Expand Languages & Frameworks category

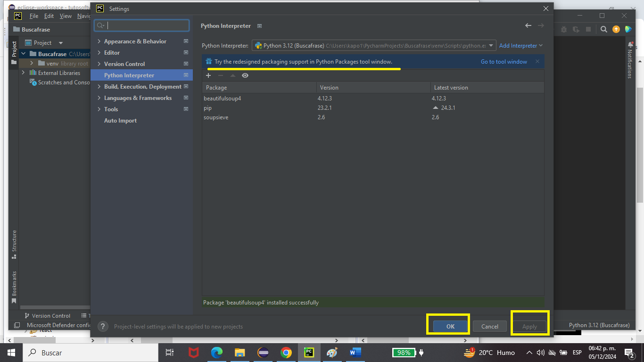tap(99, 98)
